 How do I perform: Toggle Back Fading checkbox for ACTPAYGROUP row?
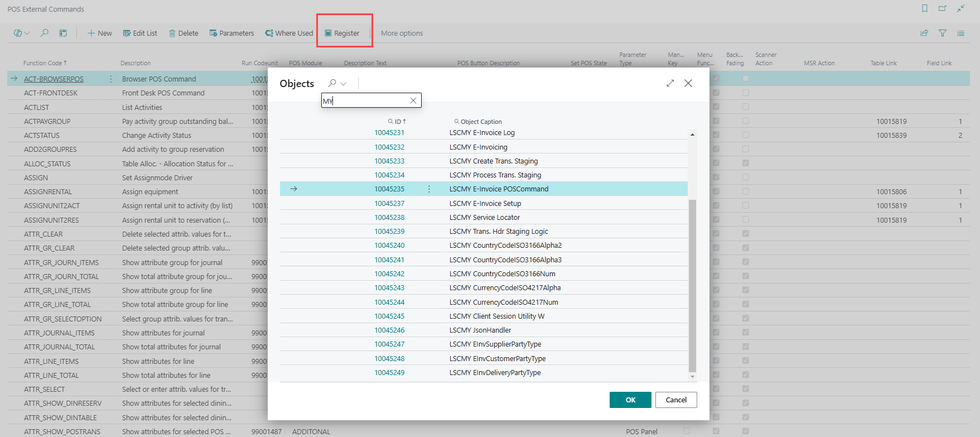click(745, 121)
